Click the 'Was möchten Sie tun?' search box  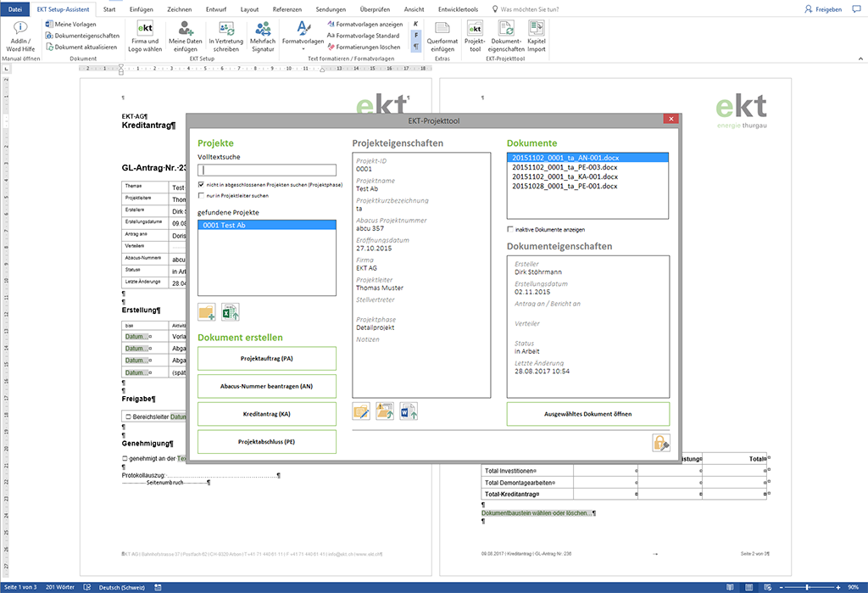526,9
